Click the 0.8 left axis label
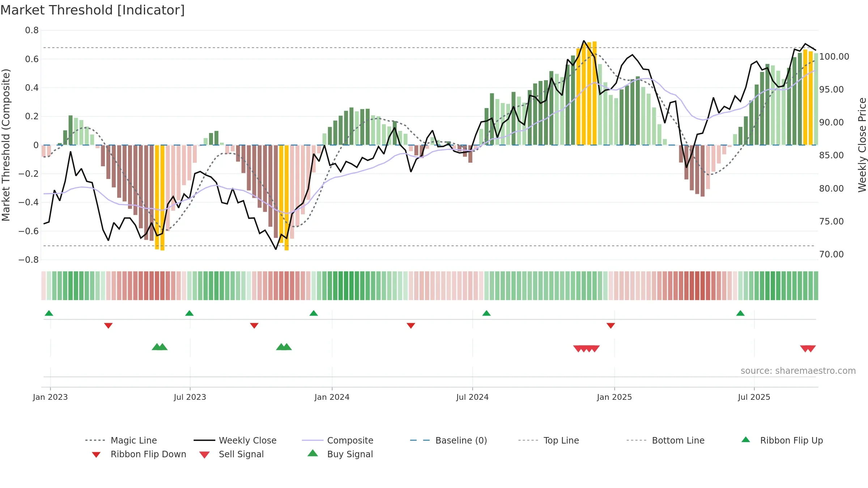This screenshot has width=868, height=488. tap(32, 30)
